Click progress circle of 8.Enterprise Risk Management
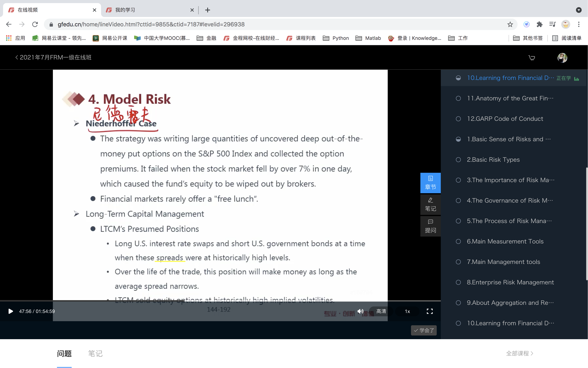 458,282
